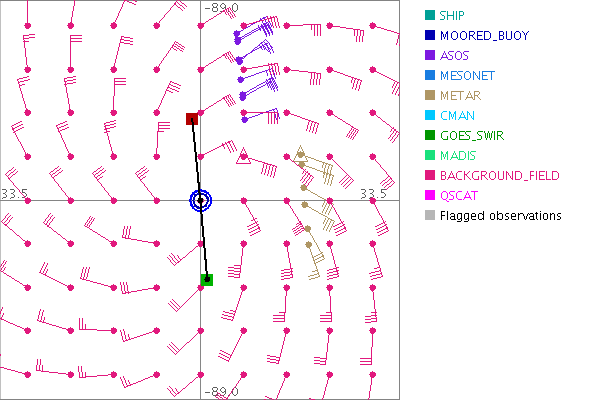600x400 pixels.
Task: Select the CMAN legend label
Action: [457, 115]
